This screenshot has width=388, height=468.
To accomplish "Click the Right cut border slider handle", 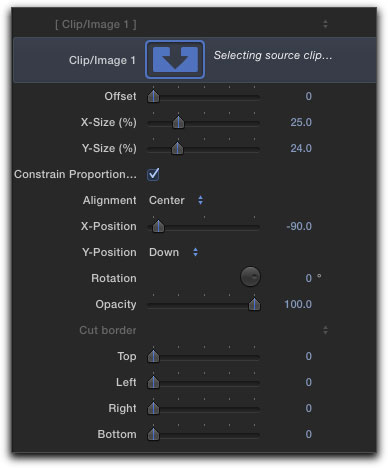I will pos(153,408).
